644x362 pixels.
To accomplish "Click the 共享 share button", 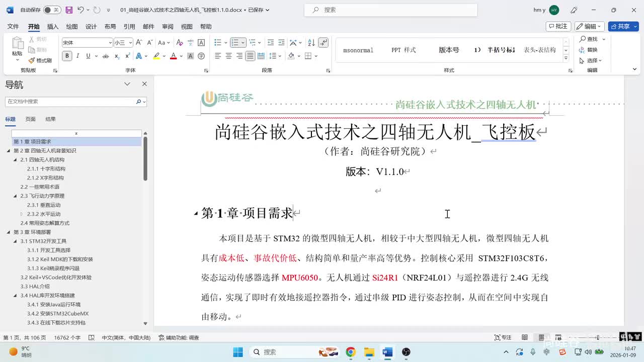I will (623, 26).
